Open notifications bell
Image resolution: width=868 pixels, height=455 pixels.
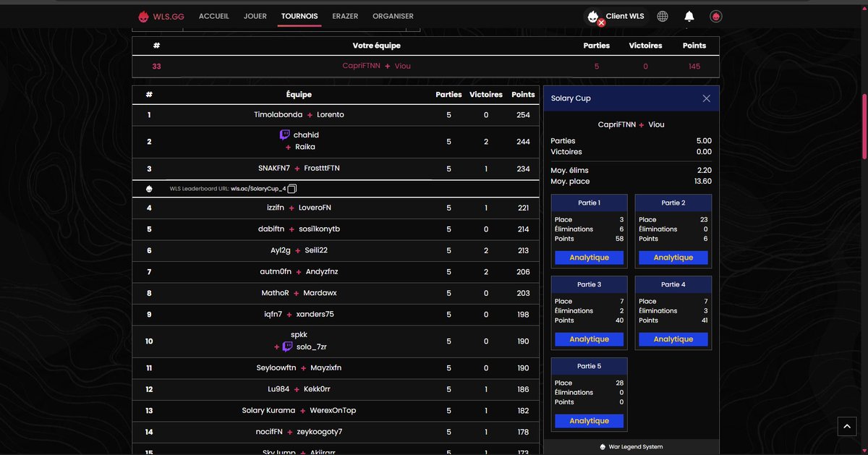coord(689,16)
